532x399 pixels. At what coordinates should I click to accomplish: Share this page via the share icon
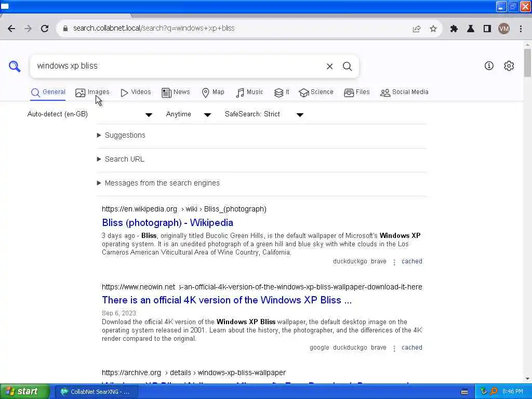(x=417, y=29)
